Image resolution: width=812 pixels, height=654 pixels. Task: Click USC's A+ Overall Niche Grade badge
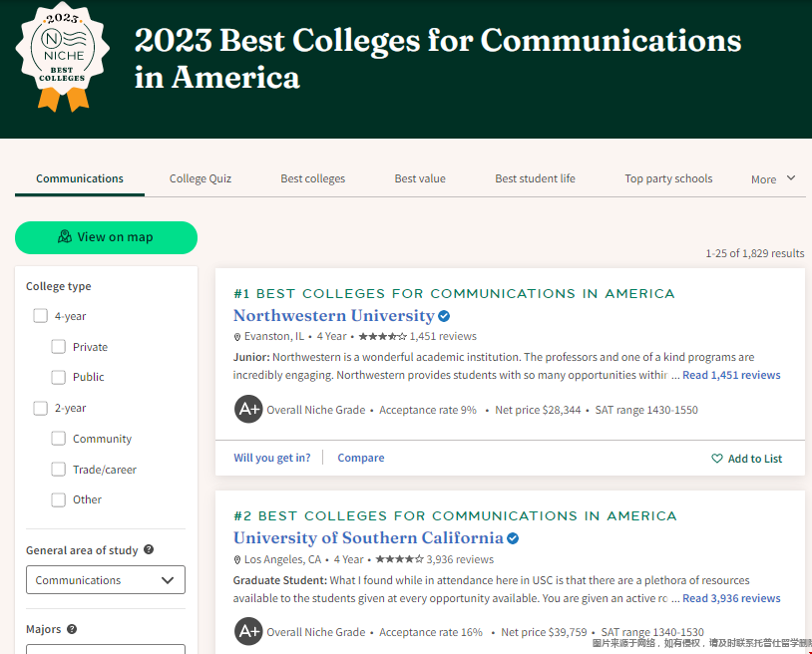point(248,632)
